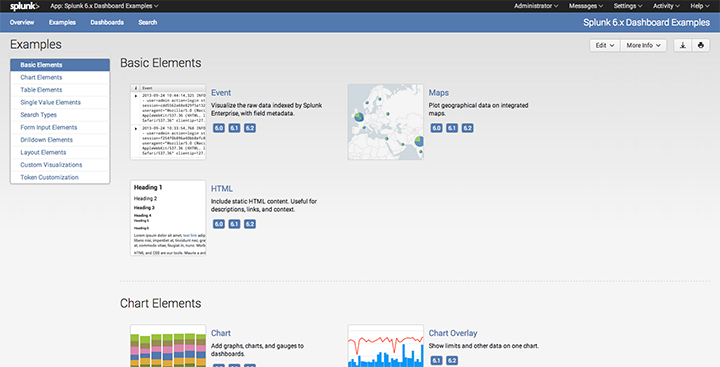Open the Administrator menu
720x367 pixels.
(536, 6)
